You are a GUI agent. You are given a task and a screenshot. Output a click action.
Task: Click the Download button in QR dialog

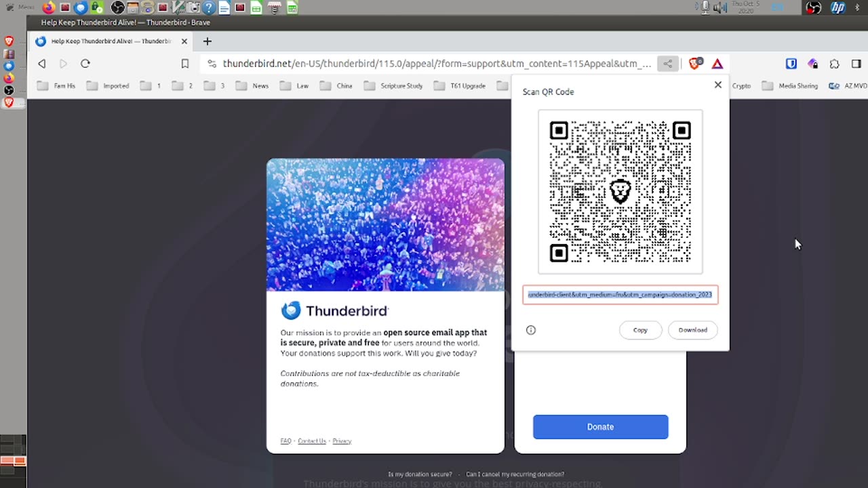pos(693,330)
